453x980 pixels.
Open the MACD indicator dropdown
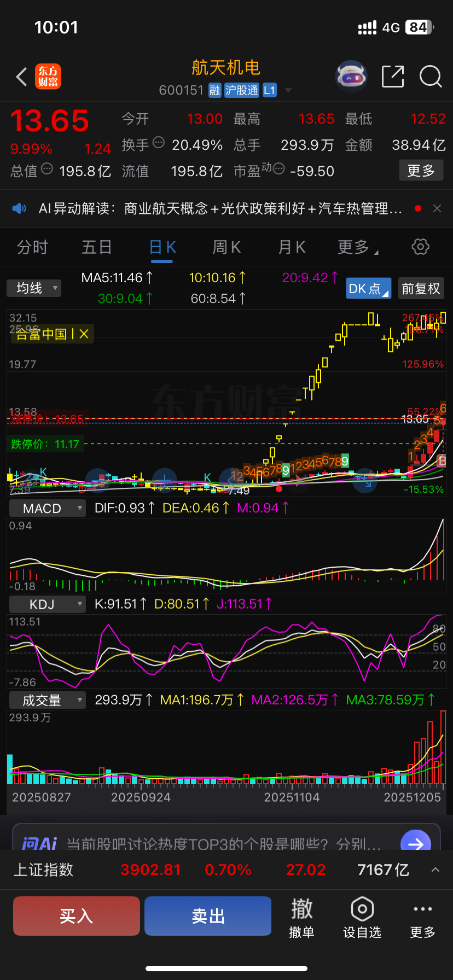coord(48,509)
